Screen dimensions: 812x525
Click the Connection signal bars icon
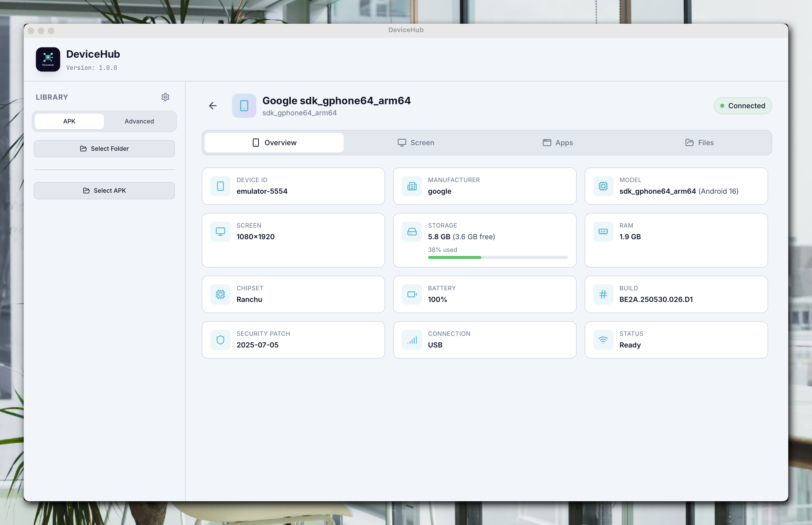412,340
